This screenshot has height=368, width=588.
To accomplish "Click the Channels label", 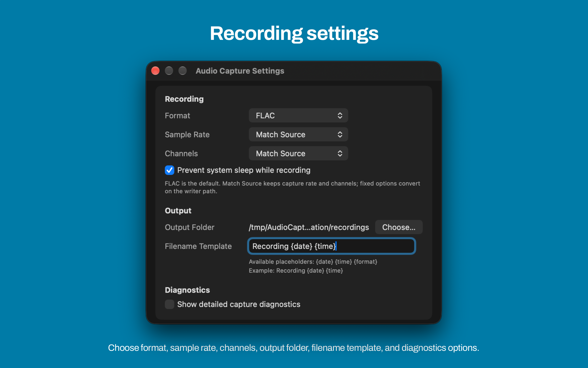I will pyautogui.click(x=181, y=154).
